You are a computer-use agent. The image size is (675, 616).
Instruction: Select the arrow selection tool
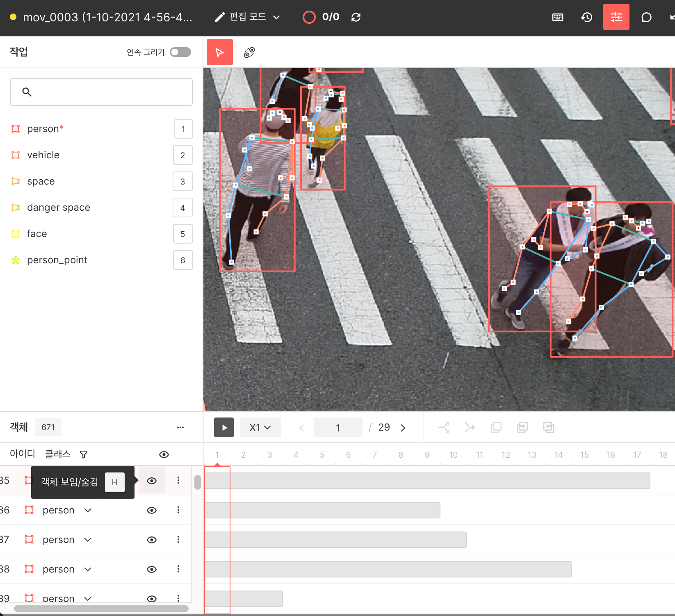(x=220, y=52)
